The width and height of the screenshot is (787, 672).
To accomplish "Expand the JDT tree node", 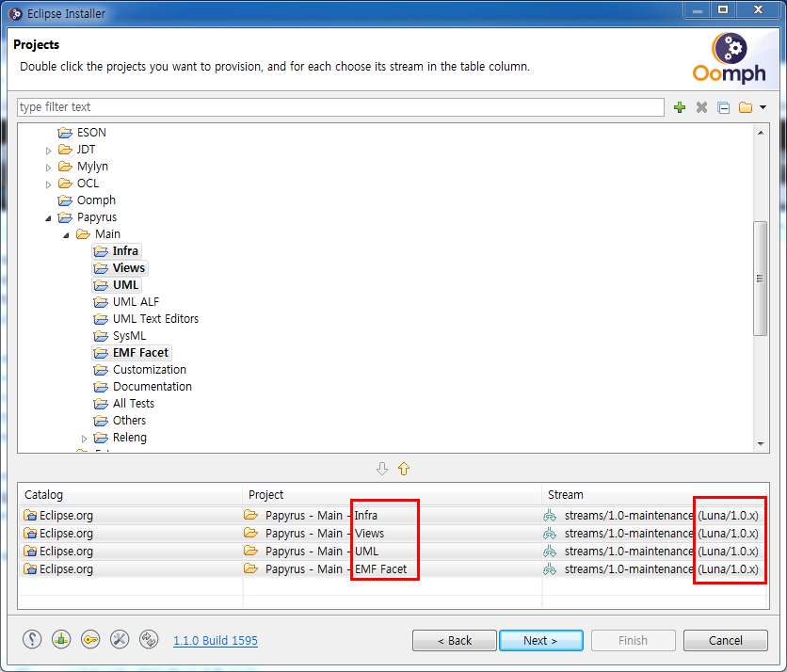I will [x=48, y=151].
